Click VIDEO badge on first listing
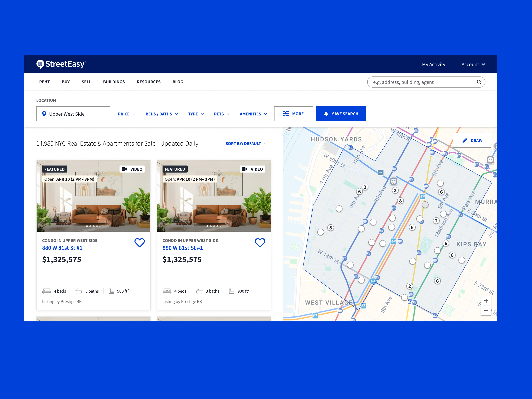Image resolution: width=532 pixels, height=399 pixels. 132,169
